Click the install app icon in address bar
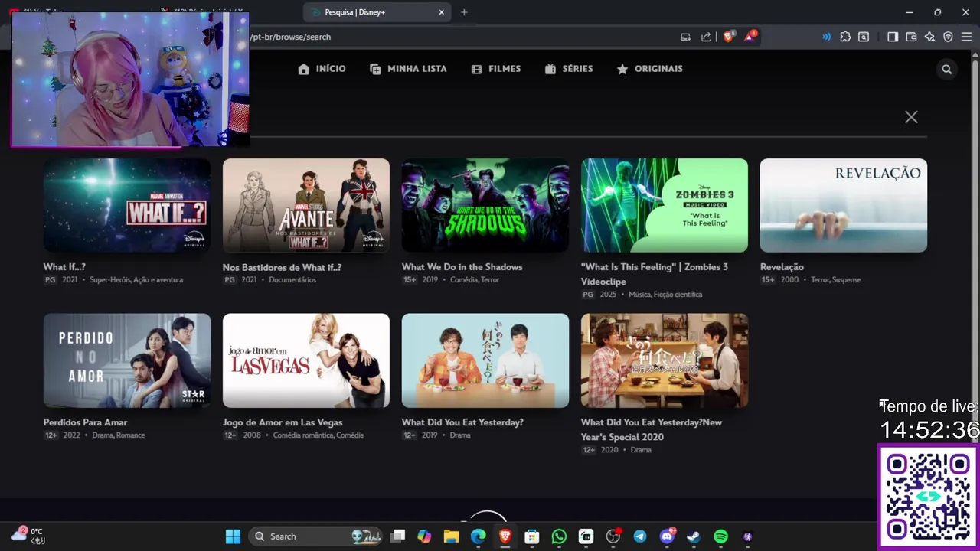 686,37
